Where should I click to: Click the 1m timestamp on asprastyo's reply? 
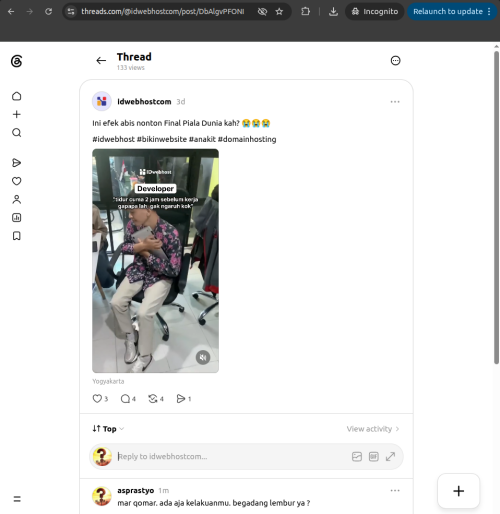pos(164,491)
